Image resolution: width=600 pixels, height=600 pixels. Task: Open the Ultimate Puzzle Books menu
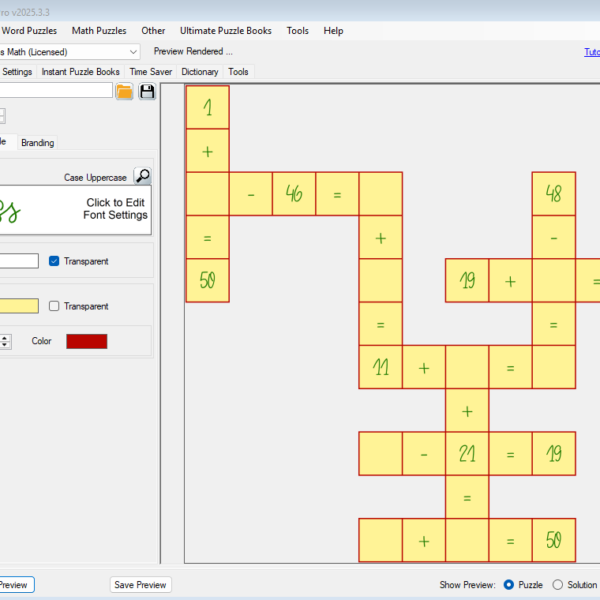click(x=225, y=31)
